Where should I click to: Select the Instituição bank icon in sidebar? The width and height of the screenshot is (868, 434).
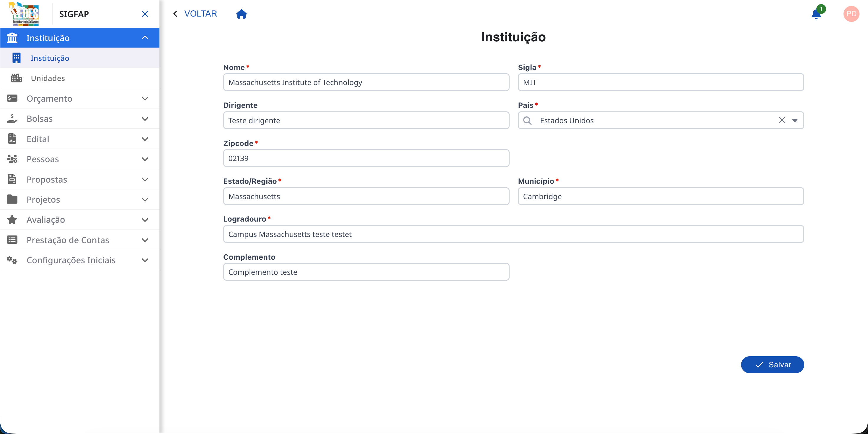point(12,38)
